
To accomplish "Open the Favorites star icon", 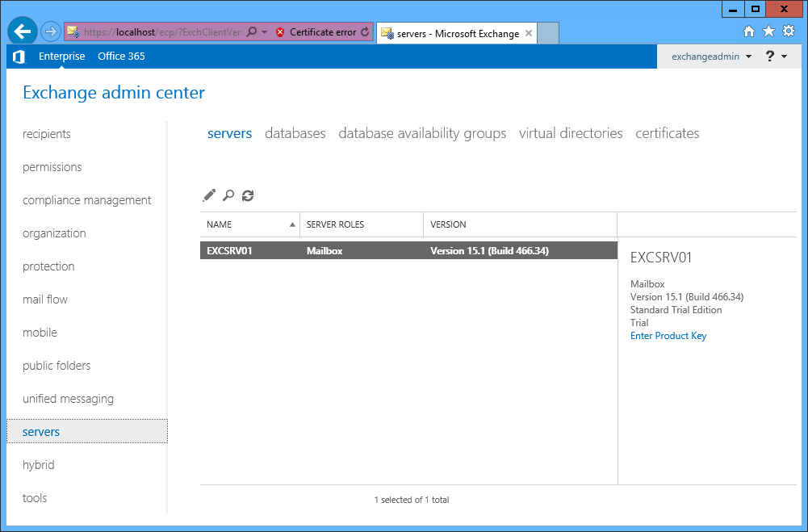I will point(768,31).
